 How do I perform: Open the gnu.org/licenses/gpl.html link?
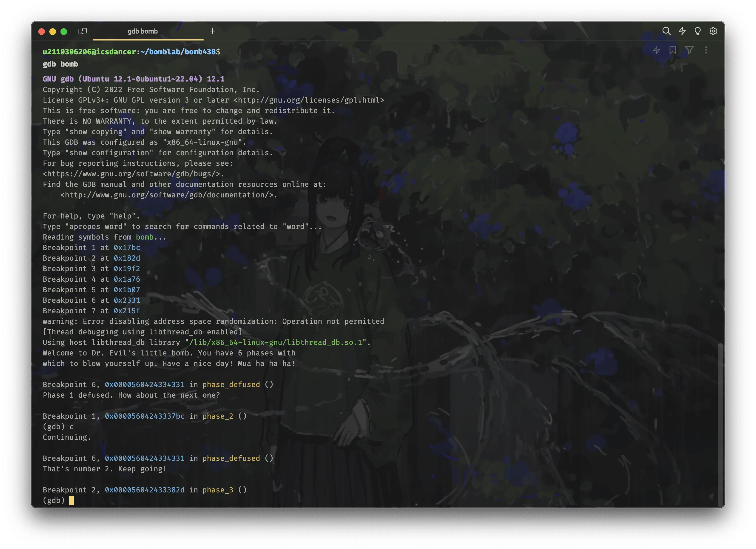click(309, 100)
